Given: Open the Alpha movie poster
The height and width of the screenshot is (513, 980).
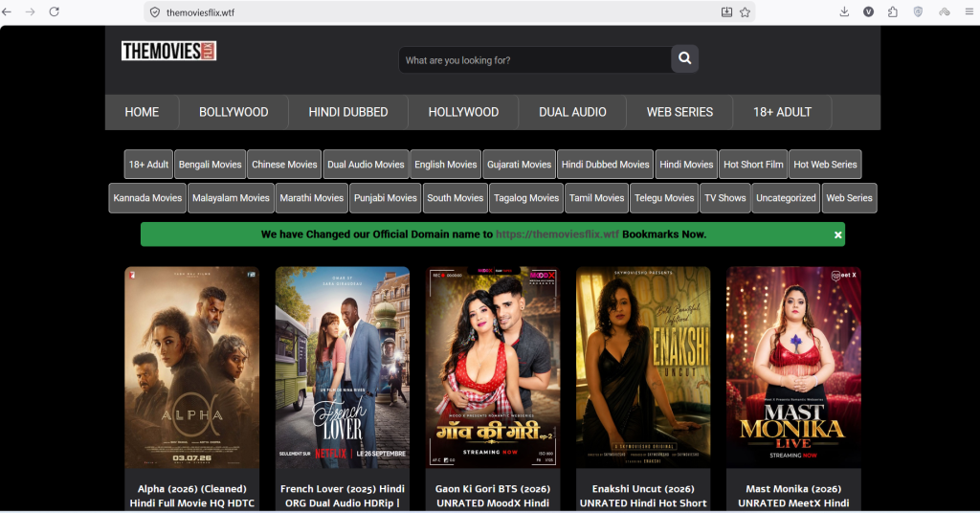Looking at the screenshot, I should (x=191, y=368).
